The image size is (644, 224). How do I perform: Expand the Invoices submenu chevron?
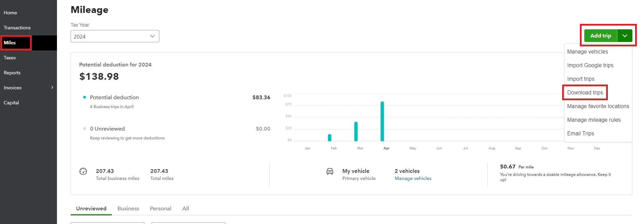coord(52,88)
